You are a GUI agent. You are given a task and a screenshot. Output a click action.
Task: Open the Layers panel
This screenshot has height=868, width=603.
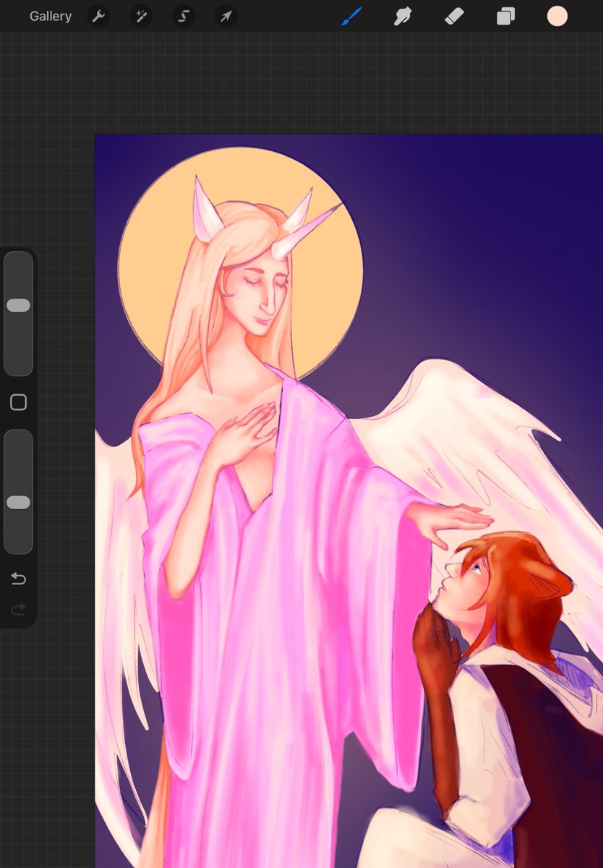tap(505, 16)
